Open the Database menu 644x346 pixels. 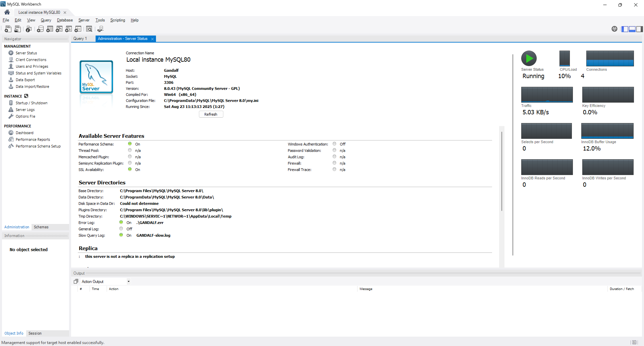pos(65,20)
